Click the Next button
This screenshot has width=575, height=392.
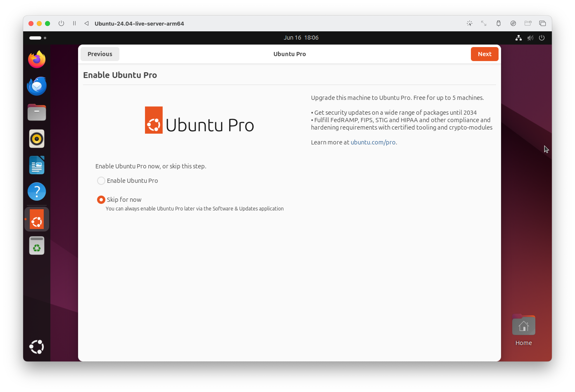click(x=484, y=54)
